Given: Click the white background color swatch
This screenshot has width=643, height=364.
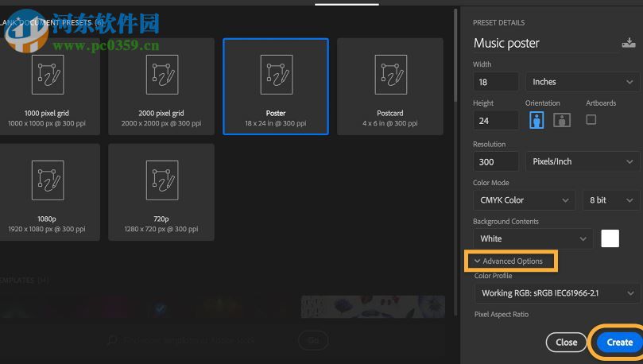Looking at the screenshot, I should point(610,238).
